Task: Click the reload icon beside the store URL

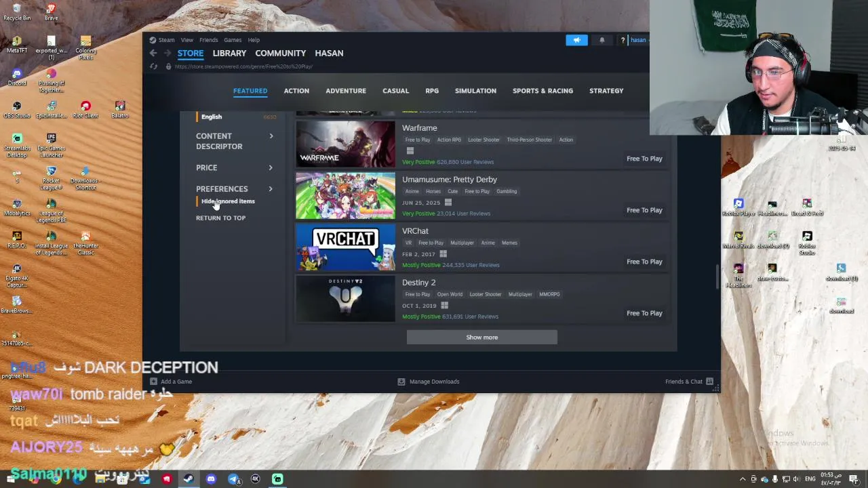Action: [x=153, y=66]
